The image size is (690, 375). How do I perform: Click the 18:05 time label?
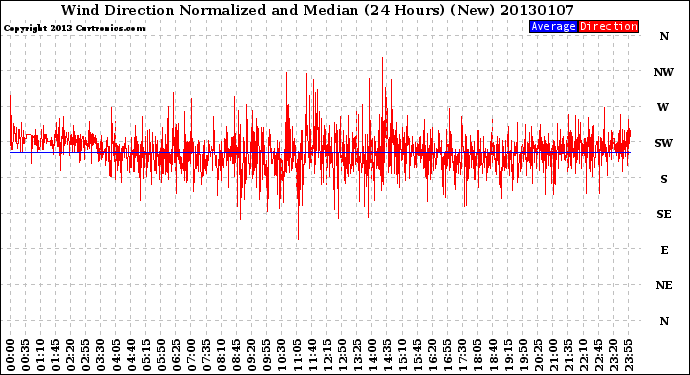(x=478, y=355)
